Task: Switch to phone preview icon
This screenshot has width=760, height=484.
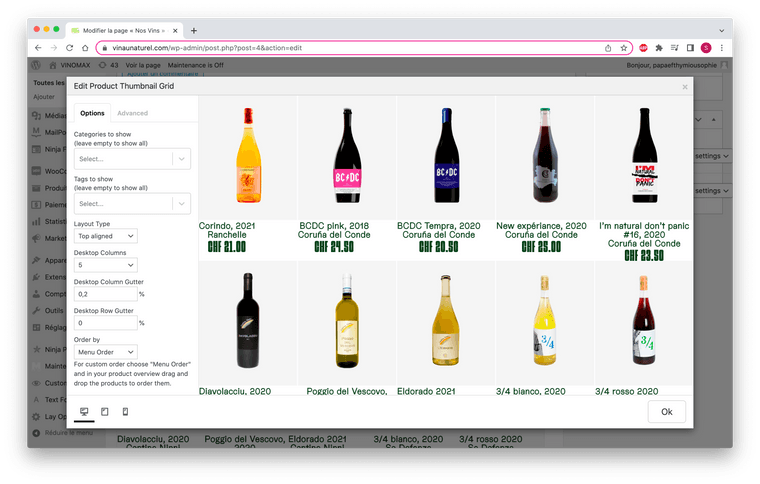Action: point(125,411)
